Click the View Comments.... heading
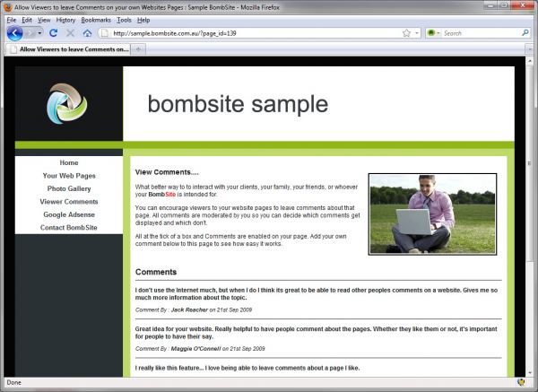This screenshot has height=392, width=538. (167, 172)
